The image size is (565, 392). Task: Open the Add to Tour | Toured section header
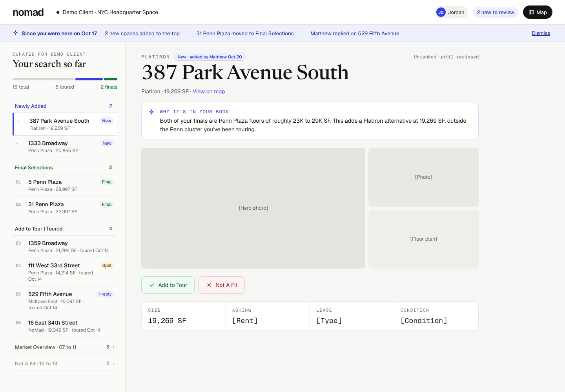coord(65,229)
